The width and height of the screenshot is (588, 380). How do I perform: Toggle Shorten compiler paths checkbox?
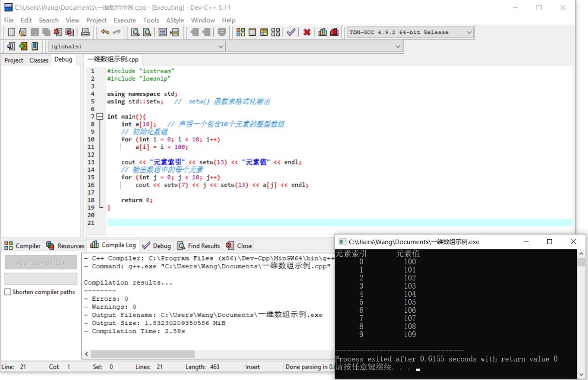point(8,292)
